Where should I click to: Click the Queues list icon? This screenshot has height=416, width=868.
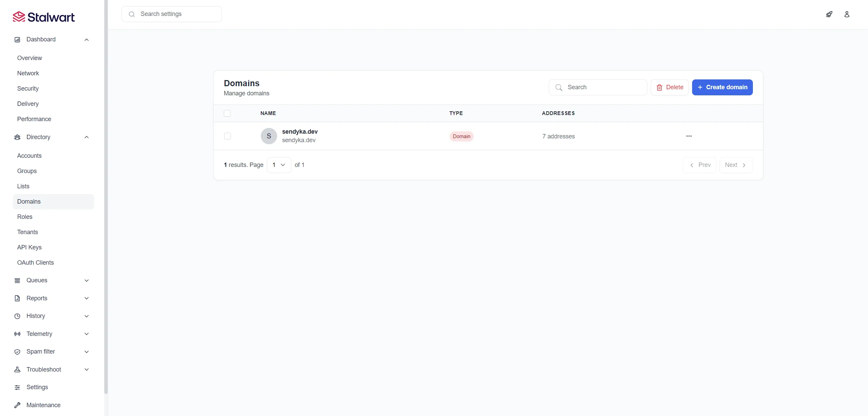[x=17, y=281]
